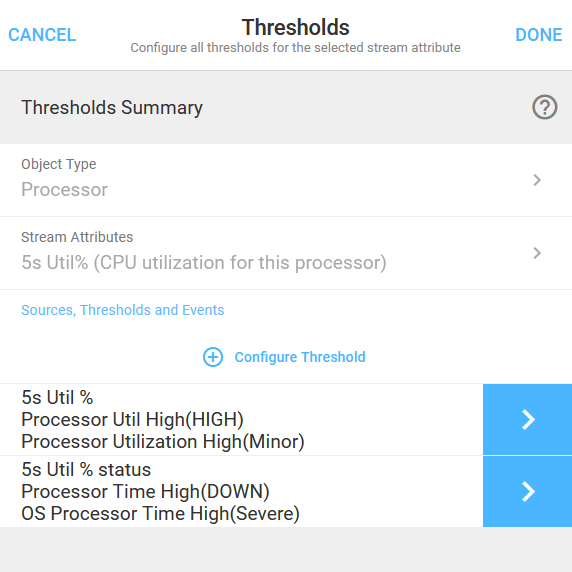Confirm changes with the Done button

[538, 35]
